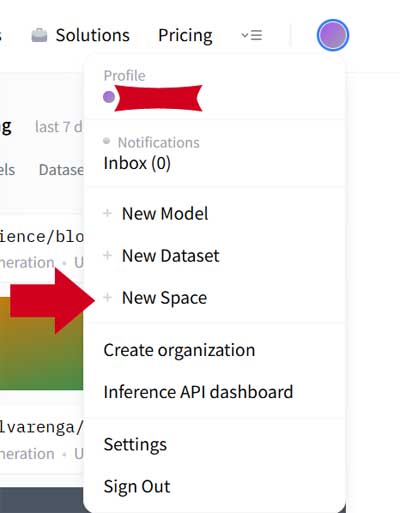Screen dimensions: 400x513
Task: Click the gray notifications dot indicator
Action: pos(106,141)
